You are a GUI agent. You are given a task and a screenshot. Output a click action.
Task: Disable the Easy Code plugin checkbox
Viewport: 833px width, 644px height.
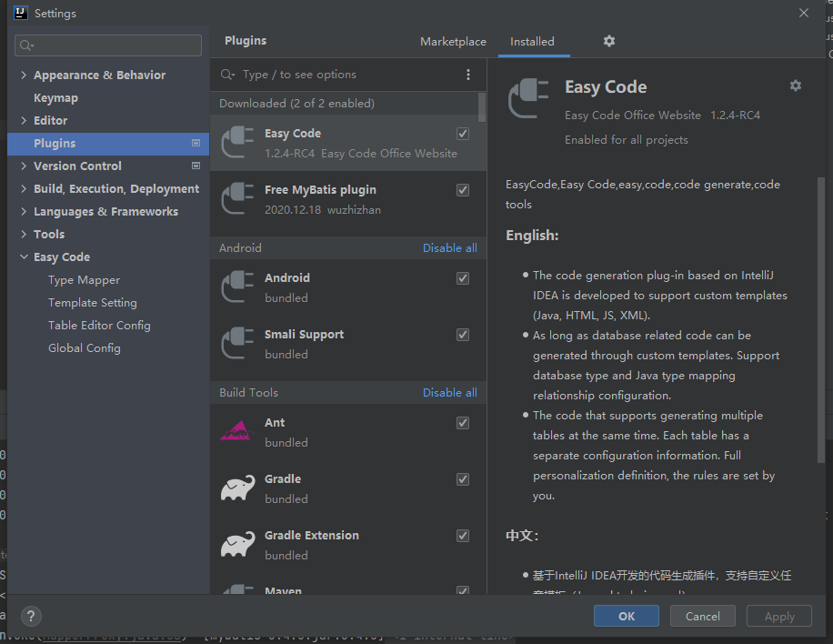463,134
